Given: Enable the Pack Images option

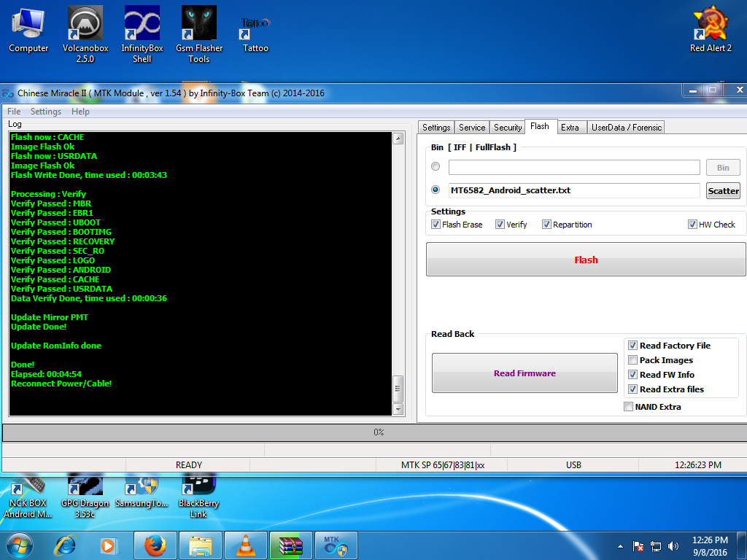Looking at the screenshot, I should coord(632,360).
